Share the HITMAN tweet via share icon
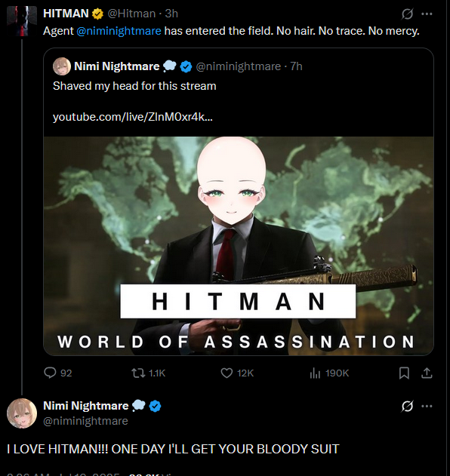 click(x=427, y=373)
